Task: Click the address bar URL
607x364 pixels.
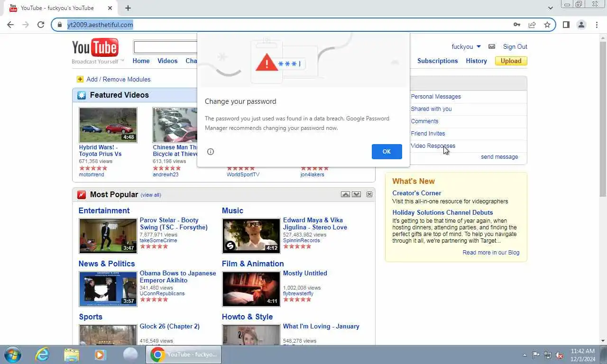Action: [100, 25]
